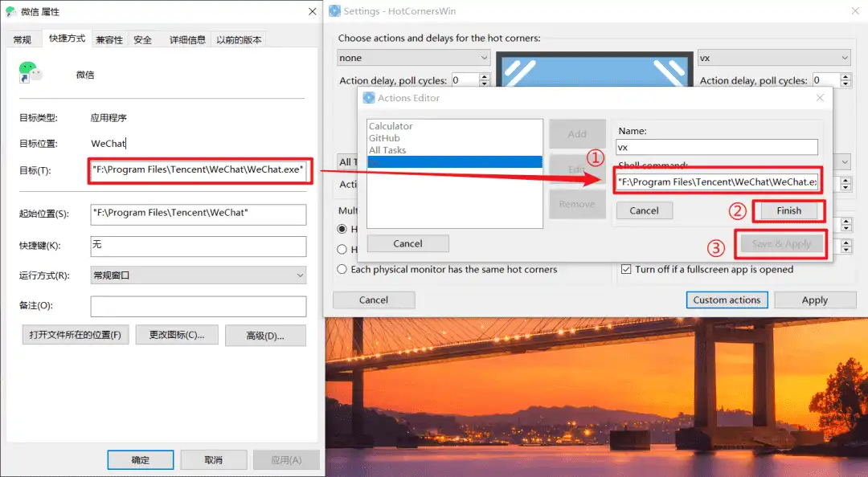Screen dimensions: 868x477
Task: Click the 起始位置(S) input field
Action: coord(199,214)
